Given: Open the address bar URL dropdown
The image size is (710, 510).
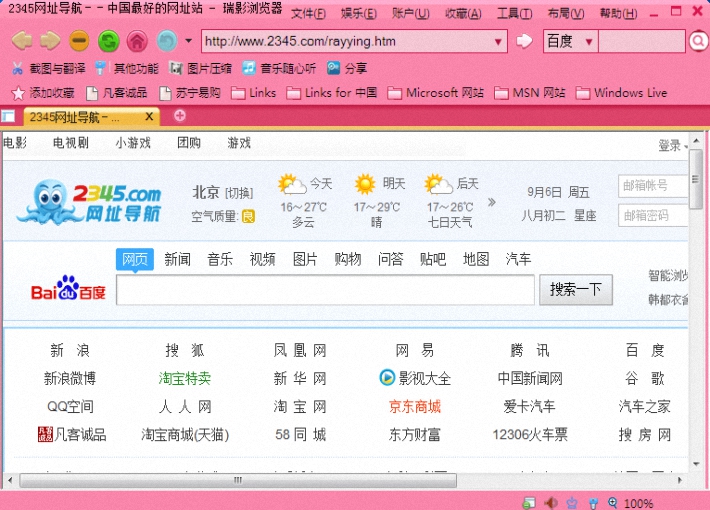Looking at the screenshot, I should [498, 42].
